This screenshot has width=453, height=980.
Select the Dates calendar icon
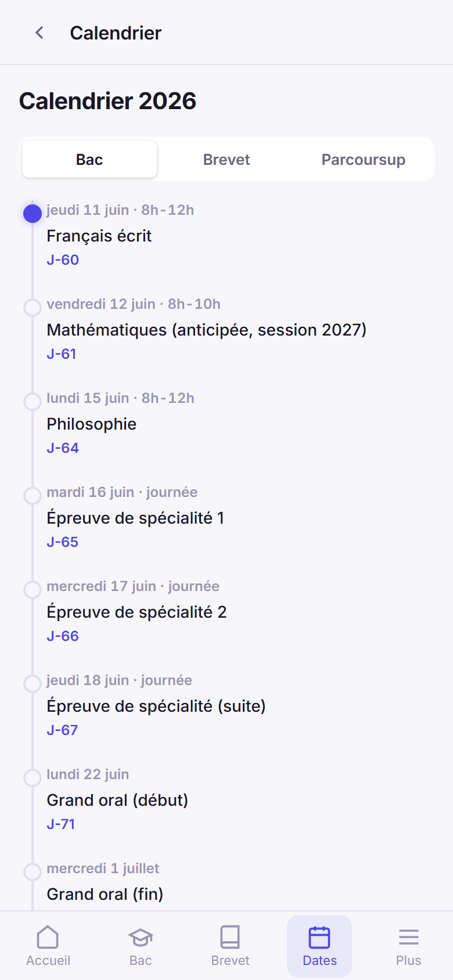tap(319, 937)
